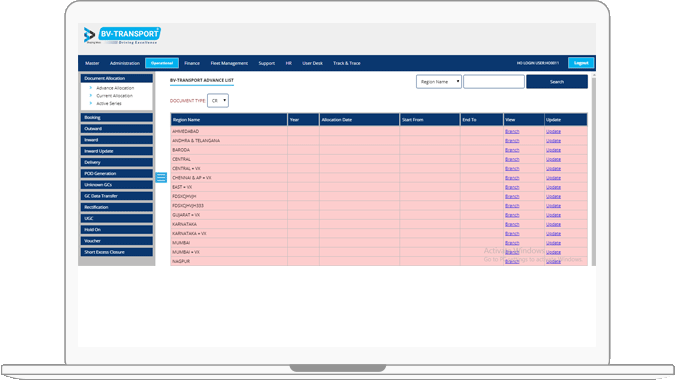Expand the Voucher sidebar section
675x380 pixels.
click(x=117, y=241)
